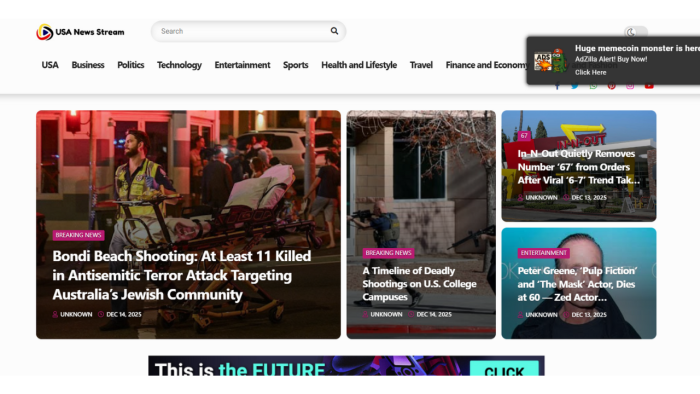Open the Instagram social icon
Screen dimensions: 700x394
click(630, 86)
